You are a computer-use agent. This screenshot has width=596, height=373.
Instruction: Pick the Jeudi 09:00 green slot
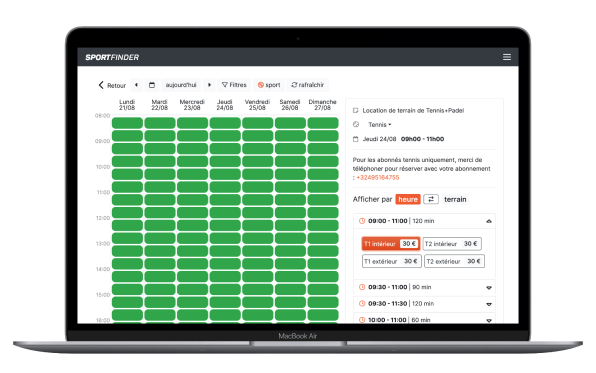tap(225, 148)
